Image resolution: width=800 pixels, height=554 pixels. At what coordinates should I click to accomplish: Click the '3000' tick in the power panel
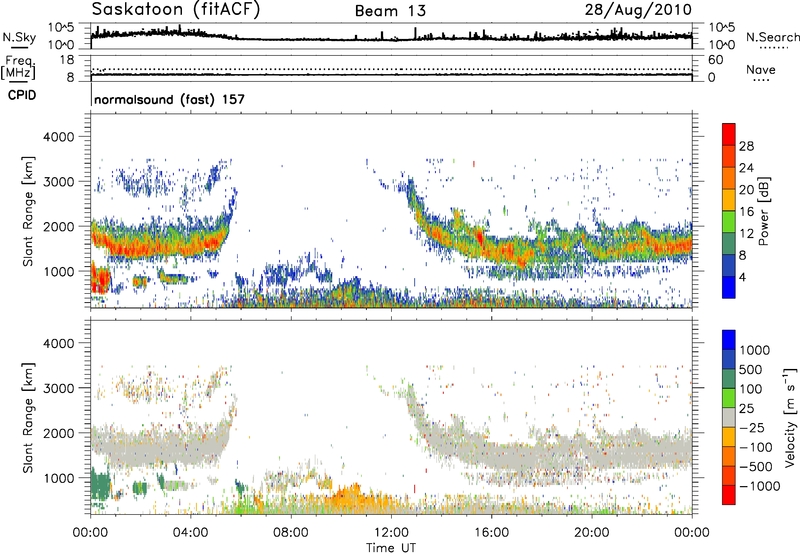pos(58,182)
